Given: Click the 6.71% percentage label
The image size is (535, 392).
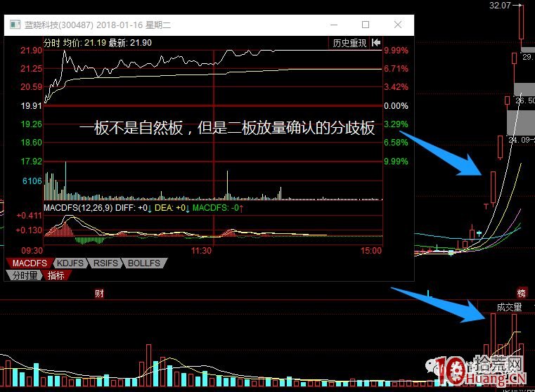Looking at the screenshot, I should (396, 69).
